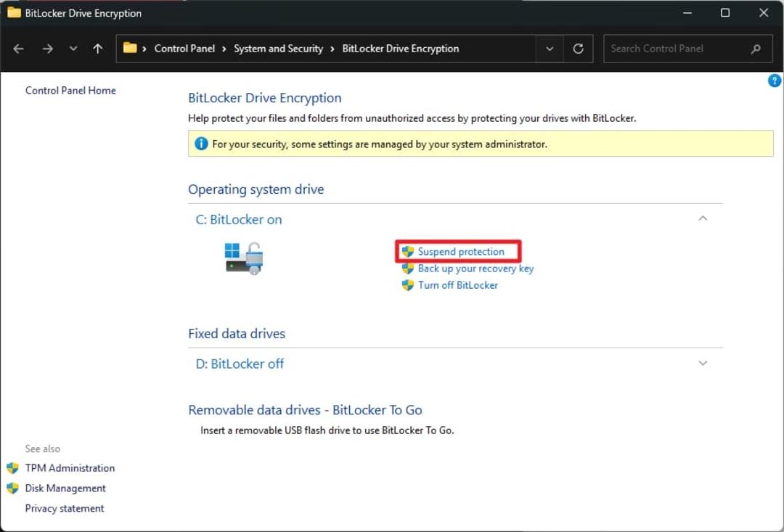Viewport: 784px width, 532px height.
Task: Click the back navigation arrow
Action: 18,49
